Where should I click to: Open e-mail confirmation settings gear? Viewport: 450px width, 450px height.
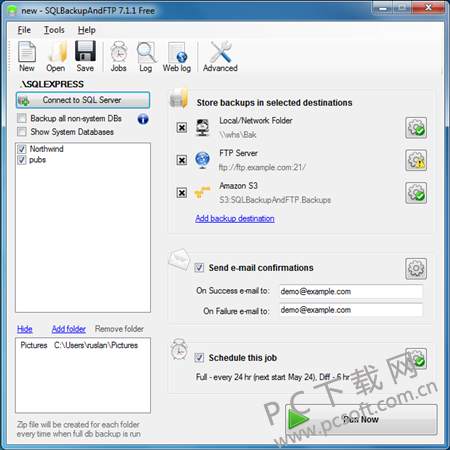(416, 269)
